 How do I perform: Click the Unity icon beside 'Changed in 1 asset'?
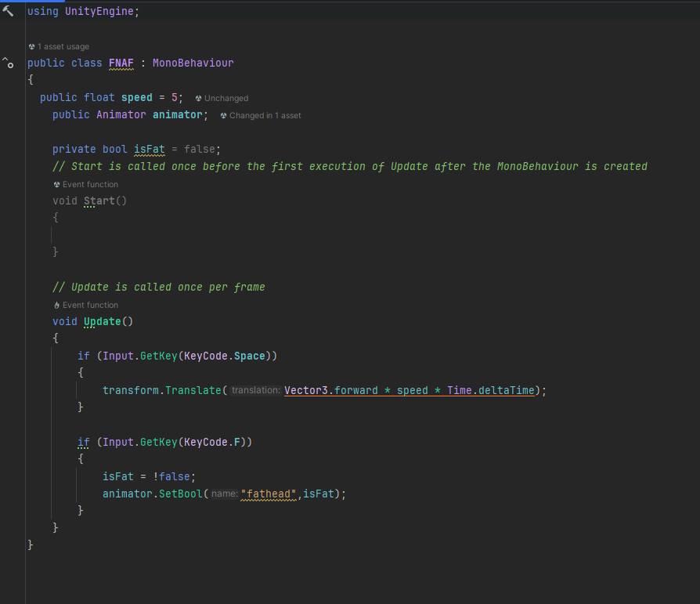click(x=224, y=116)
